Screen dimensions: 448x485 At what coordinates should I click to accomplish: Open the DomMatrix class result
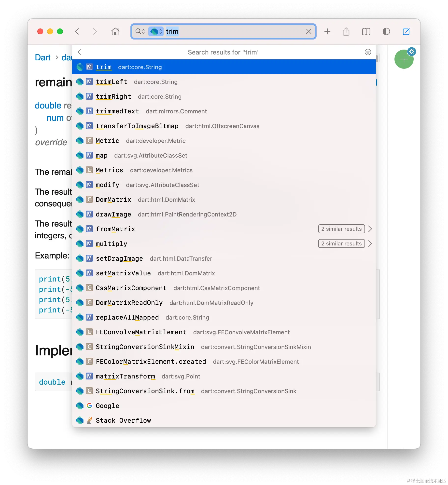click(x=224, y=199)
